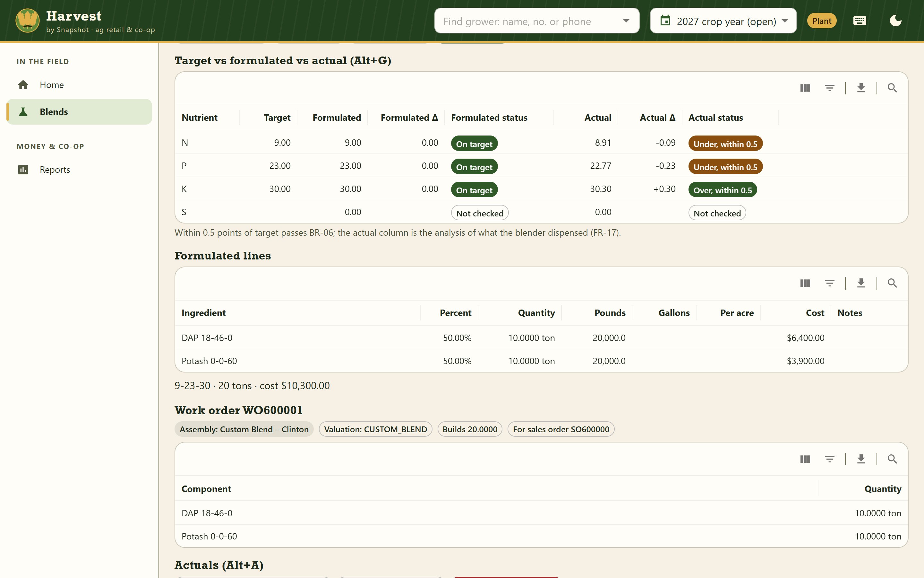Click Over, within 0.5 badge in K row
This screenshot has width=924, height=578.
pos(723,190)
